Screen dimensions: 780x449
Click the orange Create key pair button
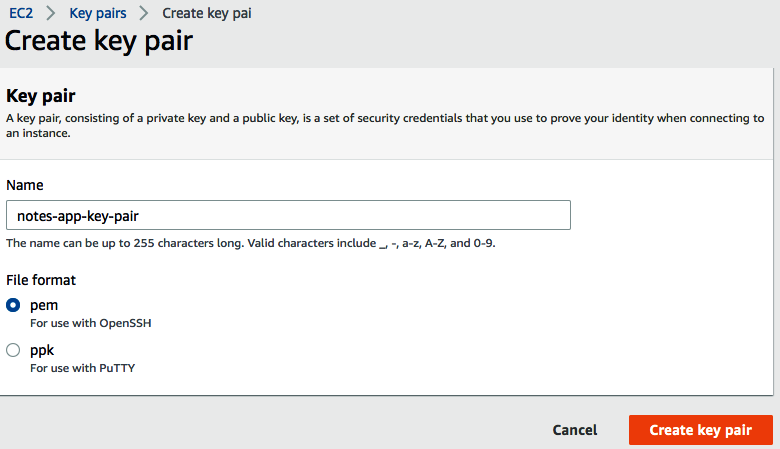700,430
